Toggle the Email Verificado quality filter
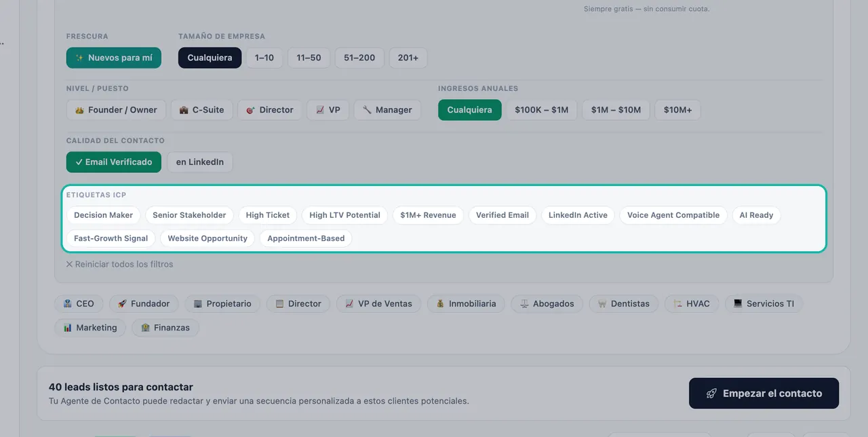 point(114,162)
